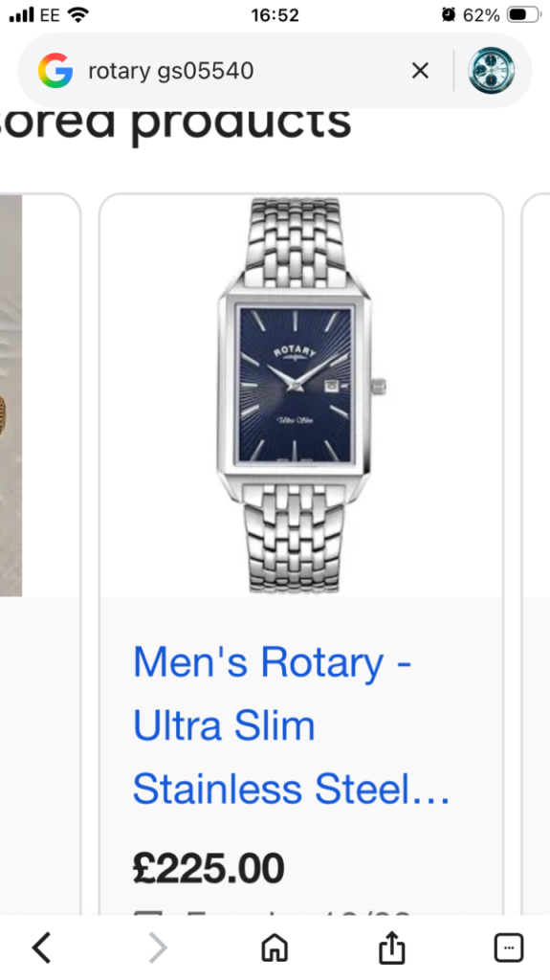Go back using the left chevron

42,947
